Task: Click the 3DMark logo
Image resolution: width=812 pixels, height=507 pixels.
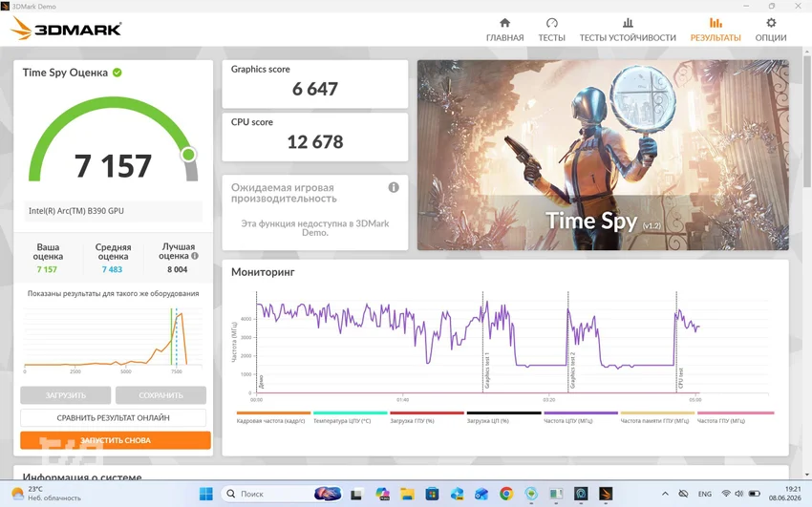Action: point(66,29)
